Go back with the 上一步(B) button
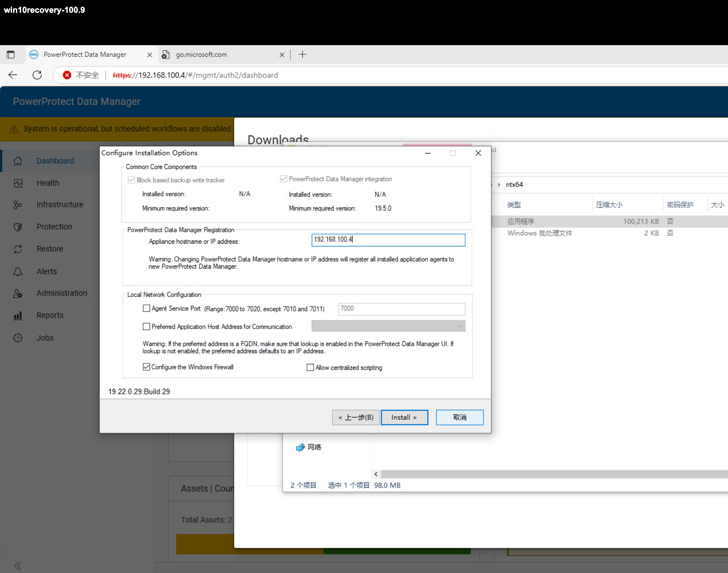Viewport: 728px width, 573px height. [356, 417]
